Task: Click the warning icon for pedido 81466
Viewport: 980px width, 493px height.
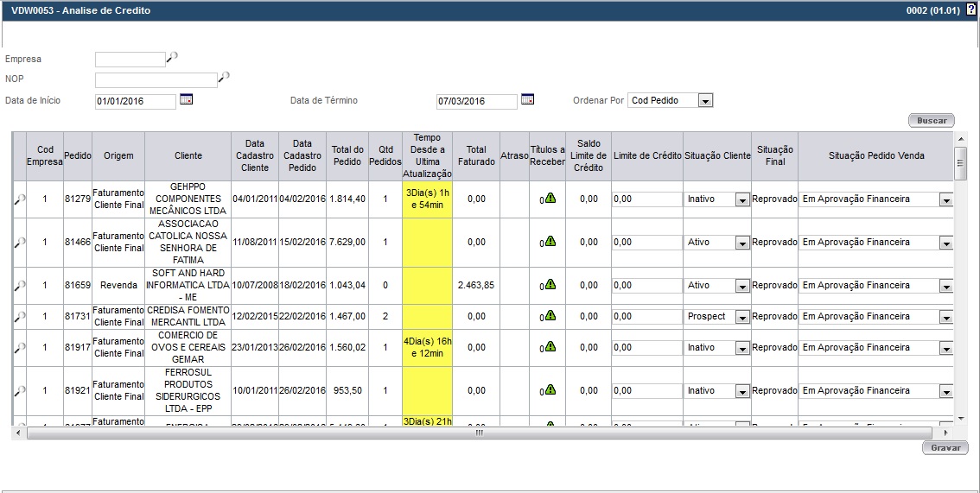Action: (550, 243)
